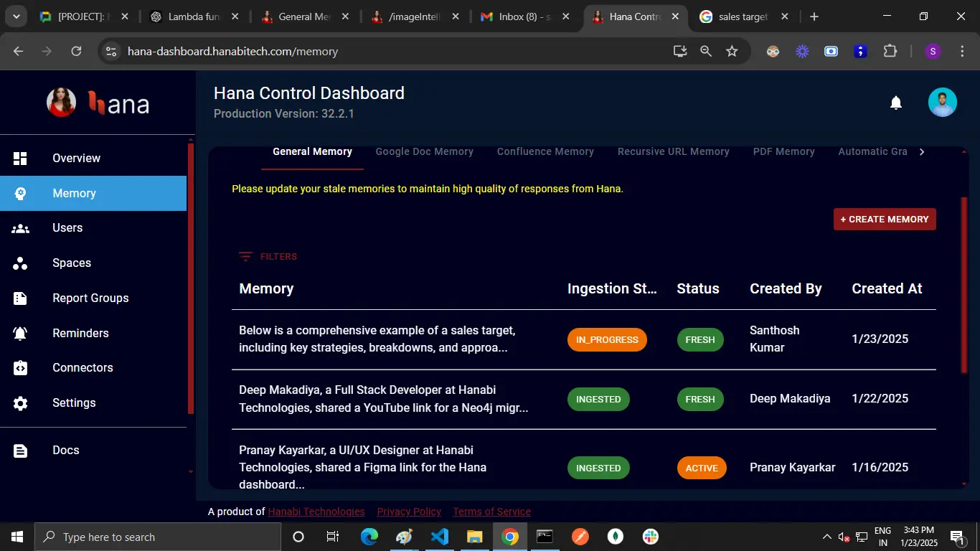
Task: Click the FILTERS lines icon
Action: click(245, 257)
